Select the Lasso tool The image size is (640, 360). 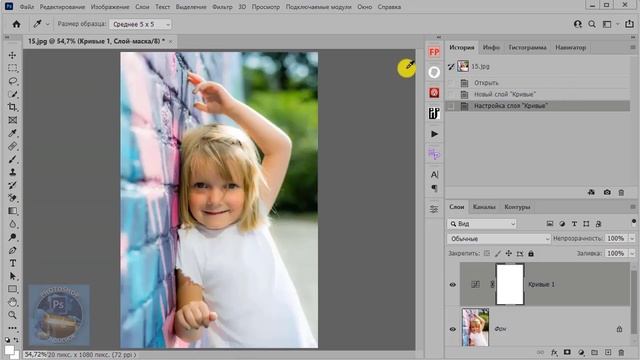point(12,81)
